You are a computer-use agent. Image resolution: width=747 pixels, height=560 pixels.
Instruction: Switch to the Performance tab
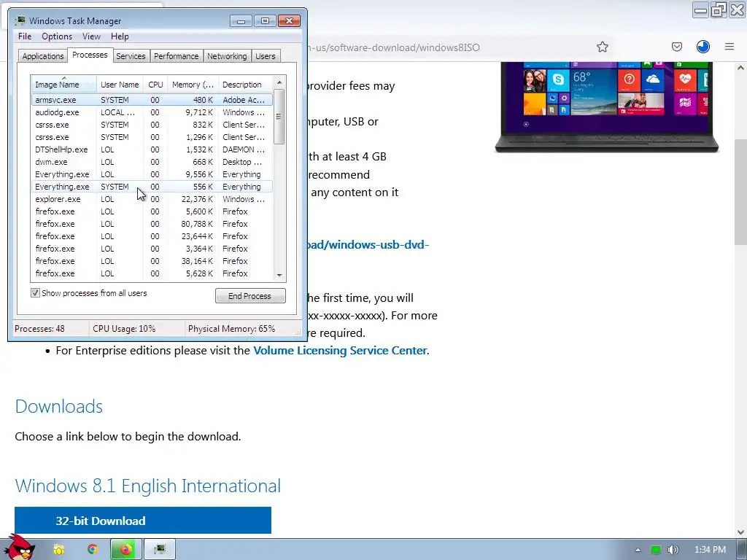pos(177,56)
